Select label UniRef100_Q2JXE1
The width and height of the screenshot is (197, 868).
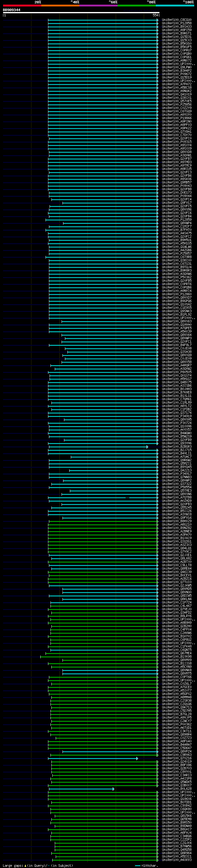[176, 555]
